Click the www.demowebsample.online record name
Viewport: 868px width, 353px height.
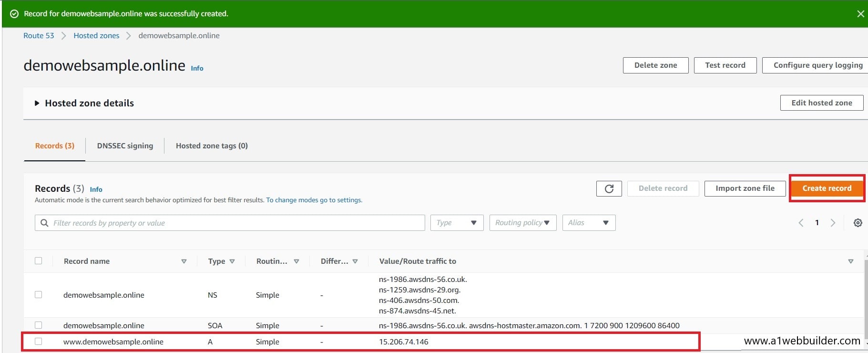pos(113,342)
